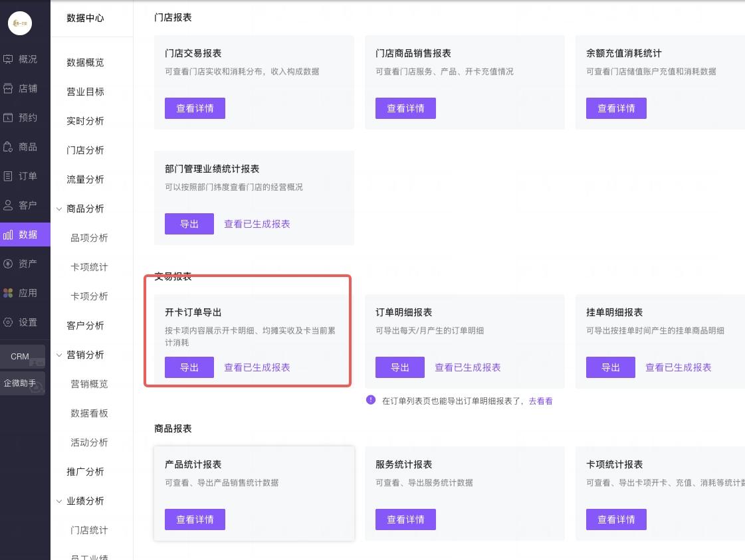745x560 pixels.
Task: Select 卡项统计 in the submenu
Action: click(x=89, y=267)
